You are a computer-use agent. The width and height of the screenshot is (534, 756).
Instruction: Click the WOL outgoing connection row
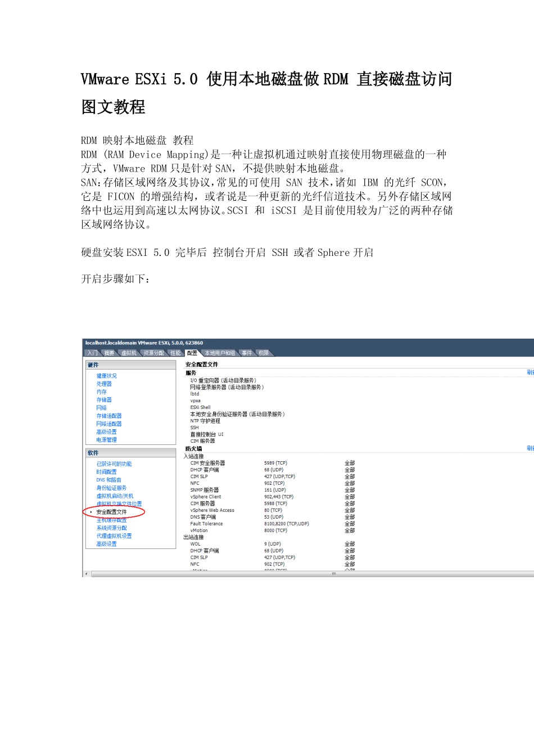coord(273,544)
